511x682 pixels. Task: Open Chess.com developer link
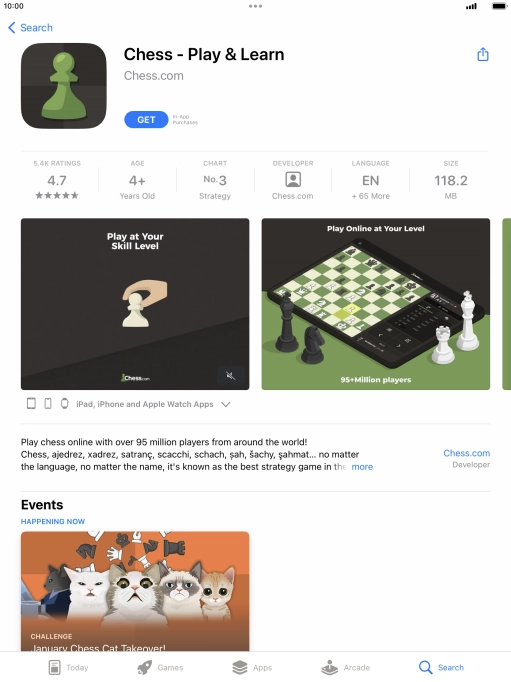click(467, 453)
